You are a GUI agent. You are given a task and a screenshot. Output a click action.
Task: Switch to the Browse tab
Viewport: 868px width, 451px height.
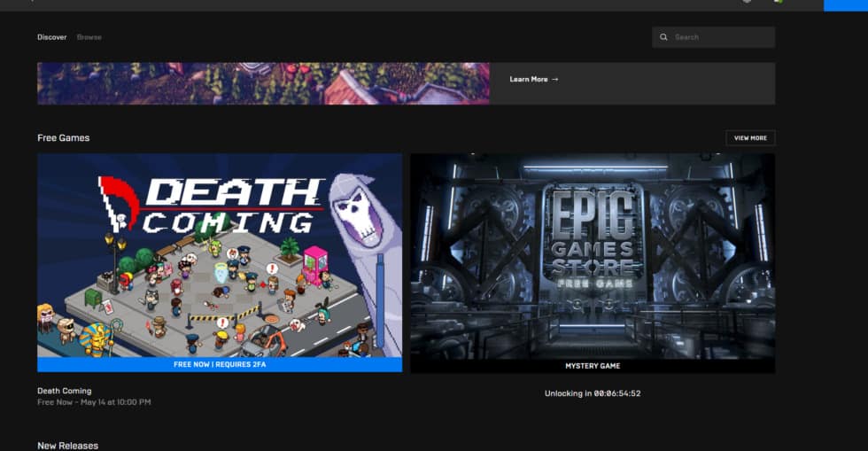tap(89, 37)
